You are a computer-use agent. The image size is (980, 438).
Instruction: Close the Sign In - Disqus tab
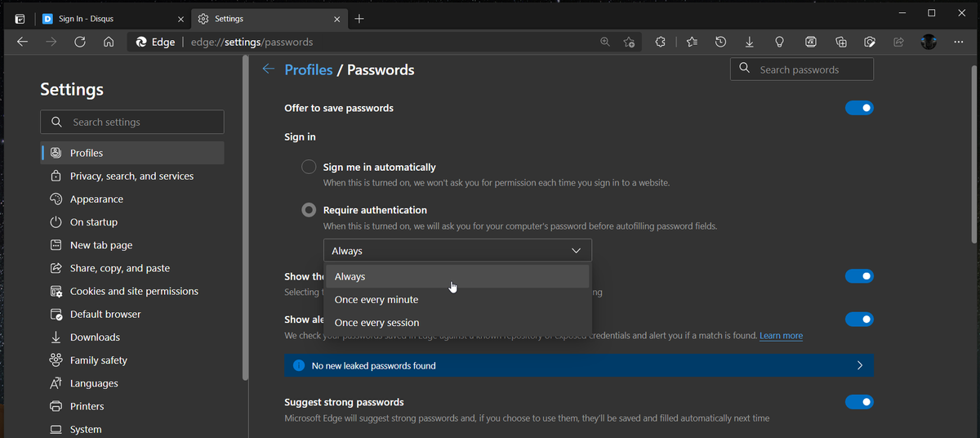[180, 18]
